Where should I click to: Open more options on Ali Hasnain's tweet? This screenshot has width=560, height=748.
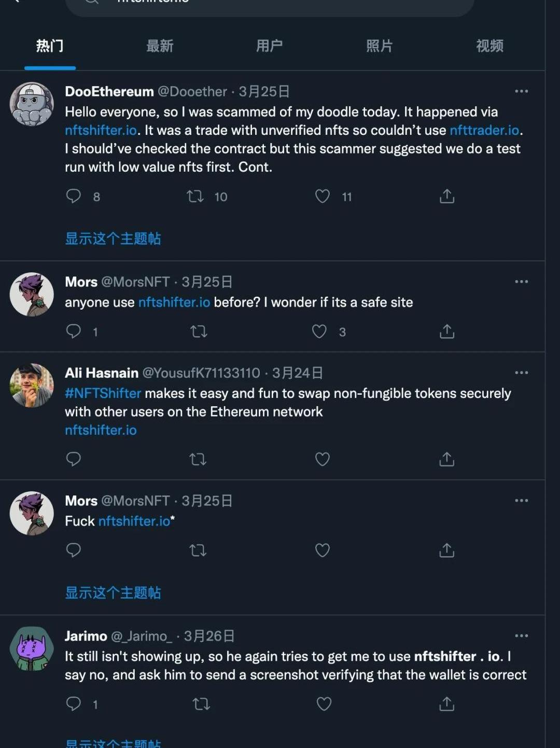tap(521, 372)
